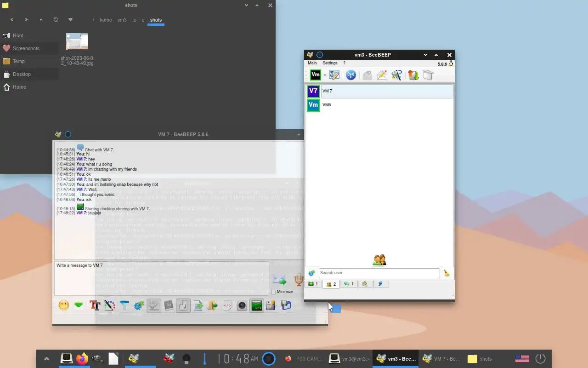The width and height of the screenshot is (588, 368).
Task: Open the ? help menu in BeeBEEP
Action: point(344,63)
